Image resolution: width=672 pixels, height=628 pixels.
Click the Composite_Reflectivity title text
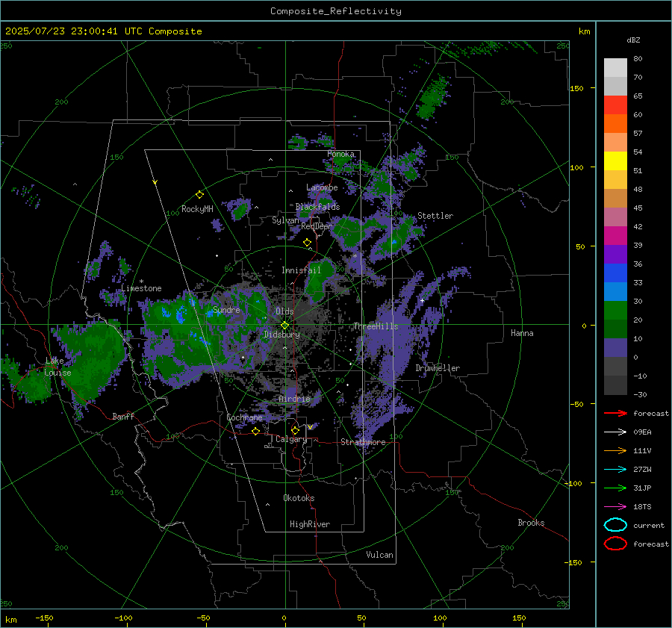[x=336, y=11]
